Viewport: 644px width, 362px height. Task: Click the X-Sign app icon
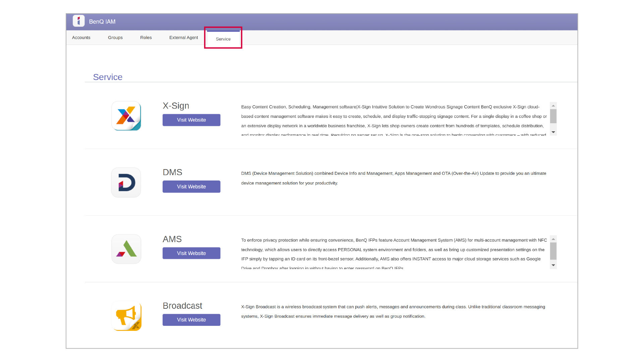click(126, 116)
